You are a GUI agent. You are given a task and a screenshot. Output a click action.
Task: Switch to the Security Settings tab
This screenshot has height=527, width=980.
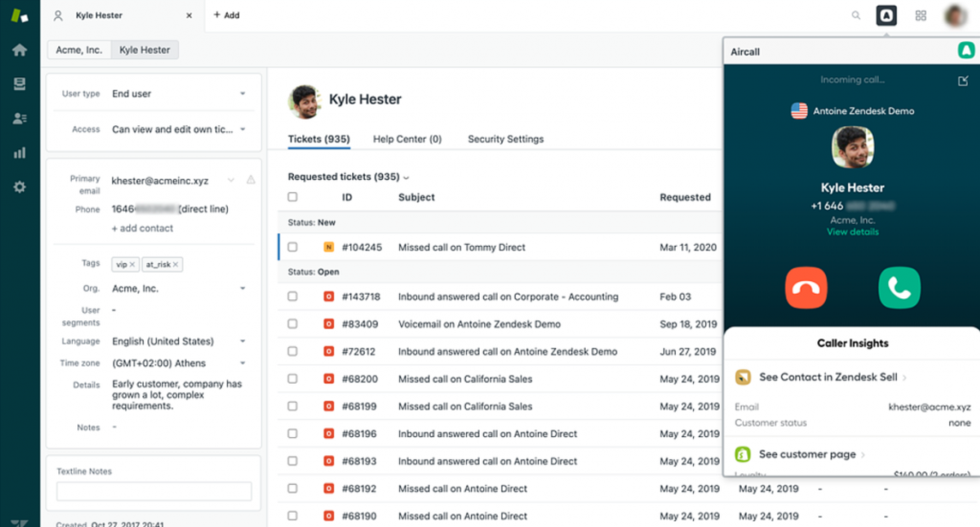[x=505, y=140]
